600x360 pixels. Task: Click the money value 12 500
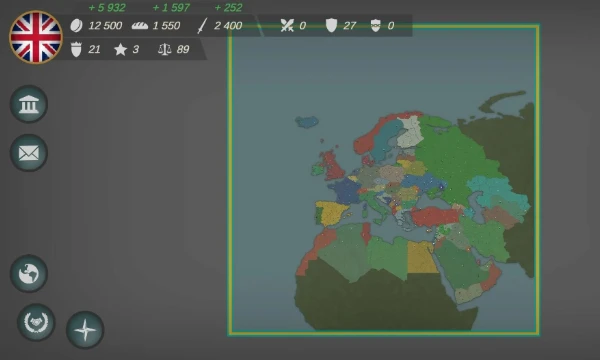pos(105,26)
